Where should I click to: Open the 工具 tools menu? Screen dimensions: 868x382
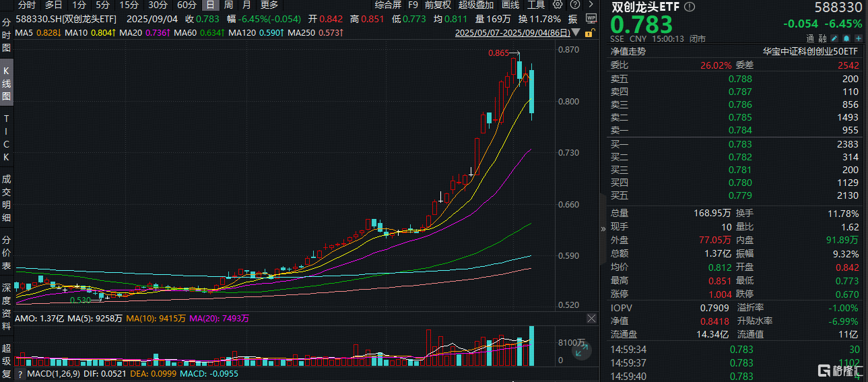(536, 5)
